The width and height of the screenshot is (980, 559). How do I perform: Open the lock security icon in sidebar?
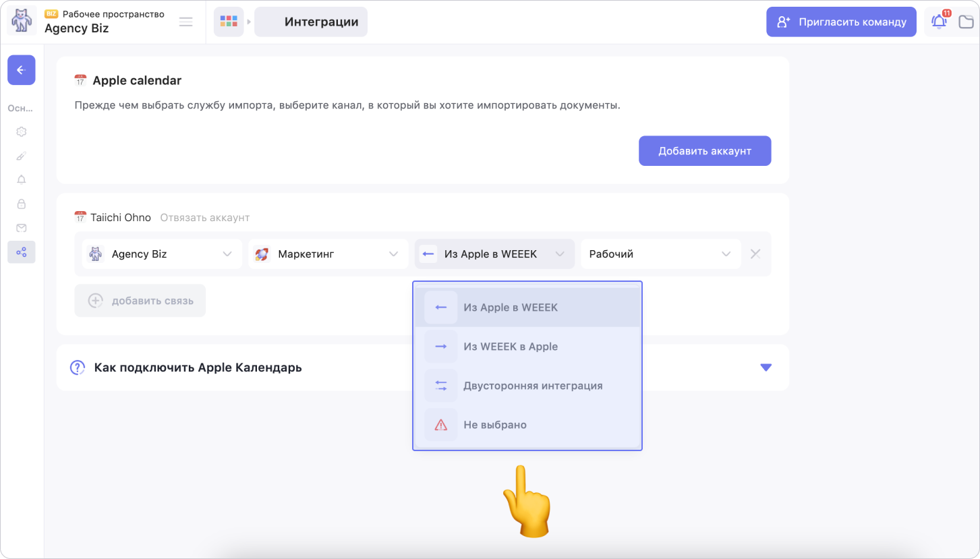pos(22,204)
